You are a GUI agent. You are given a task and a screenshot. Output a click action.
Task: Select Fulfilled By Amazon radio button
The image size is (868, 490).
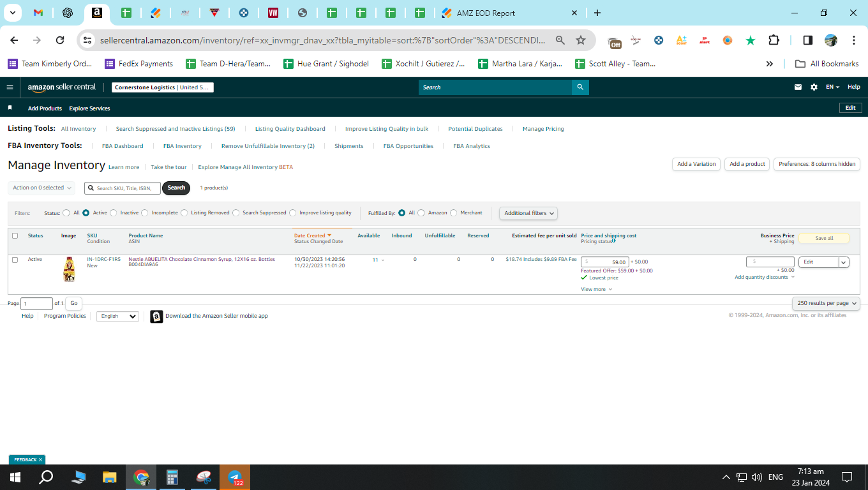pyautogui.click(x=421, y=213)
